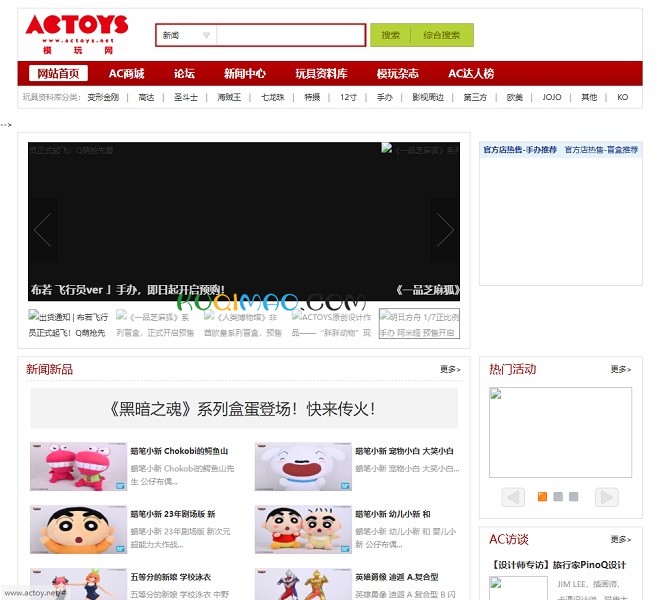The height and width of the screenshot is (600, 657).
Task: Show previous slide in main banner carousel
Action: (x=43, y=230)
